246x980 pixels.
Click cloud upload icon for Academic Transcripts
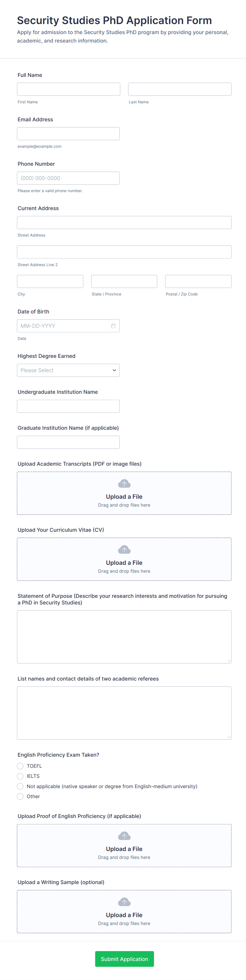(x=124, y=484)
